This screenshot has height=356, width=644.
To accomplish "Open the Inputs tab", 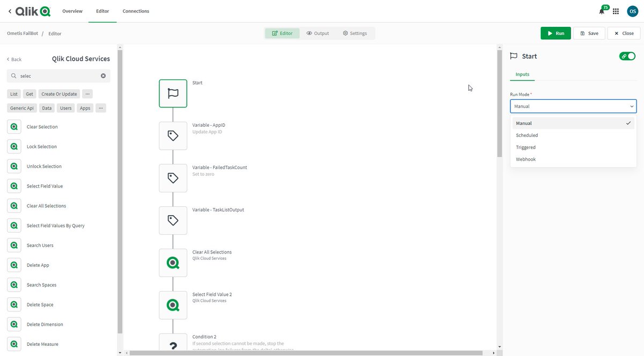I will coord(523,74).
